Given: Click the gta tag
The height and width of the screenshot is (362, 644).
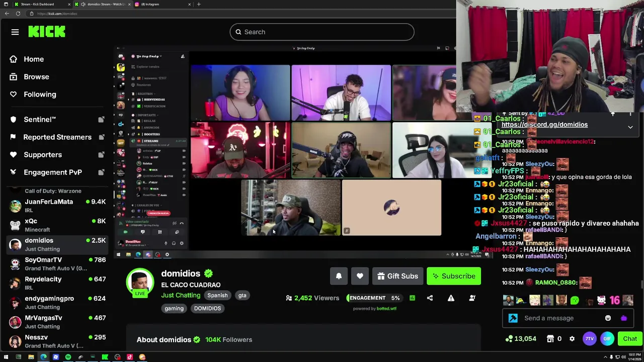Looking at the screenshot, I should pyautogui.click(x=242, y=296).
